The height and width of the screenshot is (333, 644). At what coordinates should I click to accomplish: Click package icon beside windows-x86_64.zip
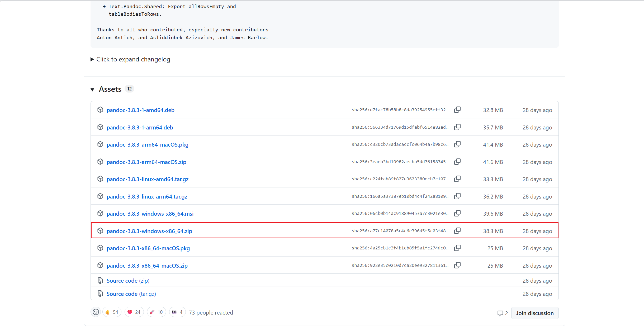(100, 231)
